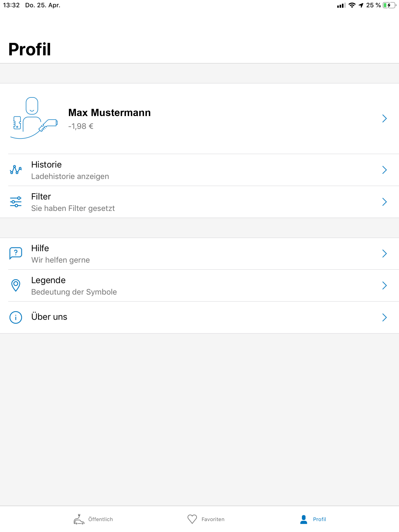This screenshot has width=399, height=532.
Task: Open the Legende symbols entry
Action: click(199, 285)
